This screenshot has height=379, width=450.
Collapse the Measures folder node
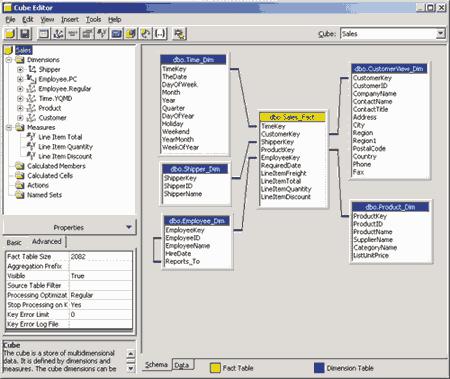coord(9,128)
